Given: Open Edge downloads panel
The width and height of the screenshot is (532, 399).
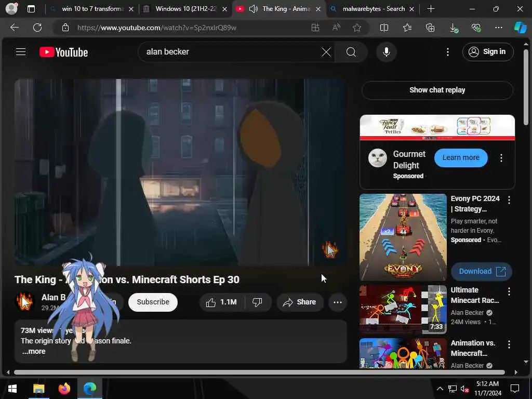Looking at the screenshot, I should coord(454,28).
